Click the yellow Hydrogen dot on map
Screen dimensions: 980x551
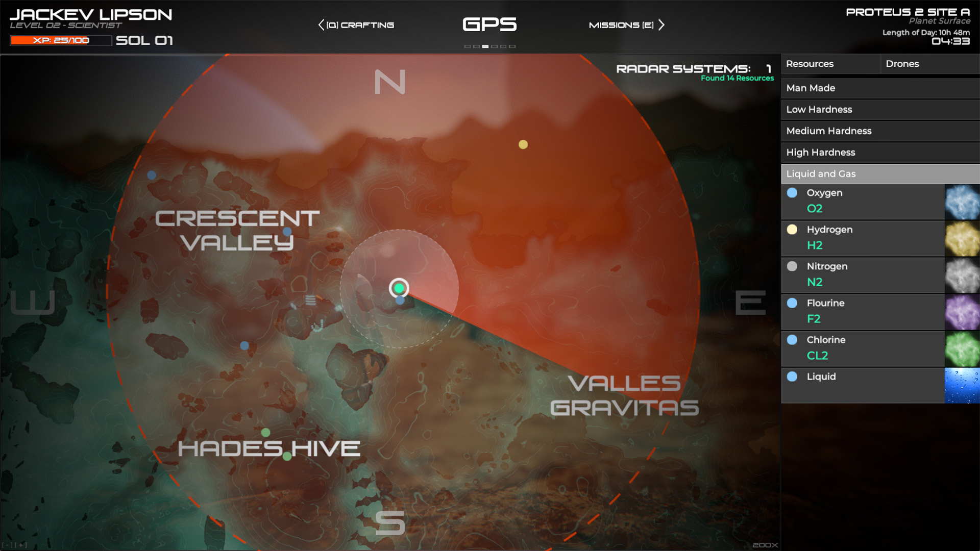point(523,143)
